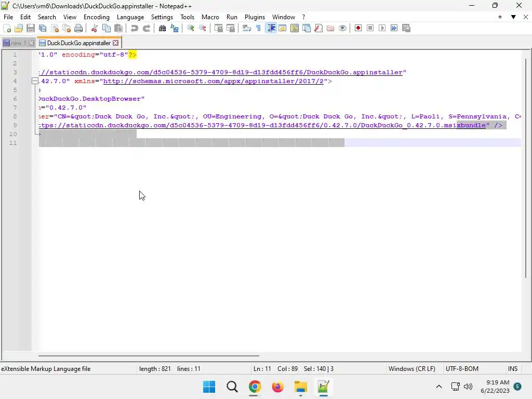
Task: Zoom out with the magnifier minus icon
Action: [203, 28]
